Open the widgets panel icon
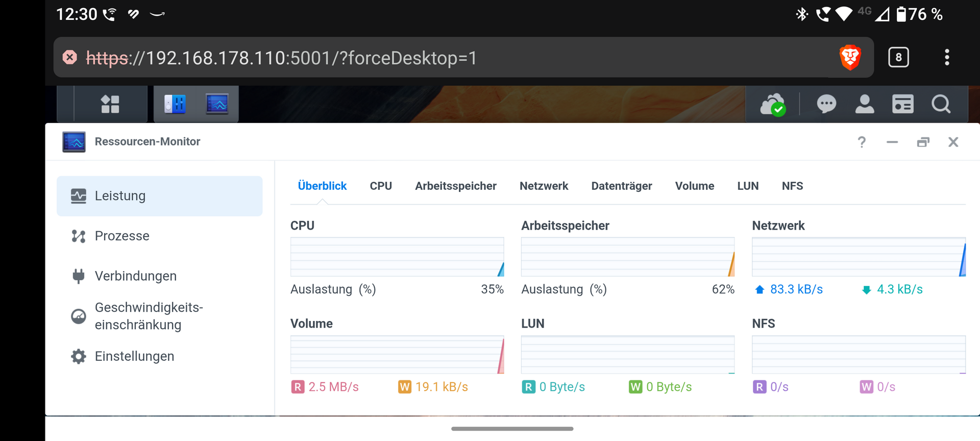 point(902,104)
